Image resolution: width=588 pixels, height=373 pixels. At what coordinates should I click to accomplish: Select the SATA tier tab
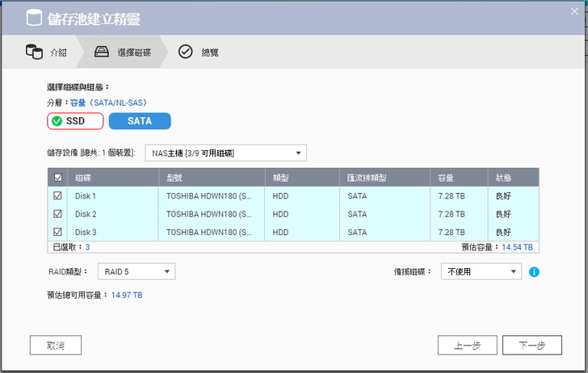140,121
